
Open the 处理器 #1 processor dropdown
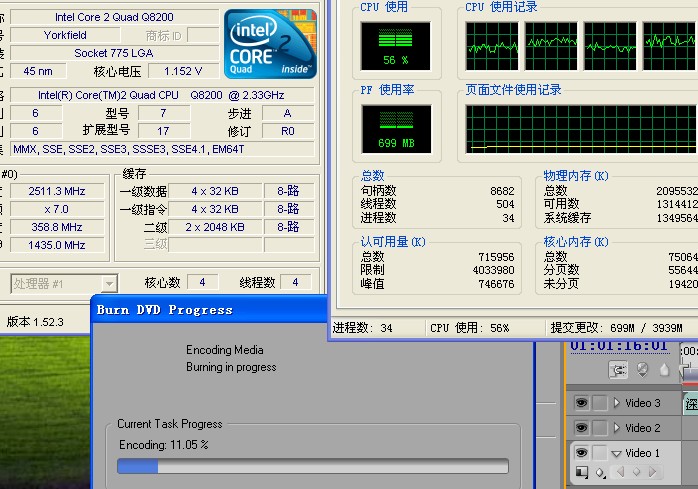tap(65, 283)
